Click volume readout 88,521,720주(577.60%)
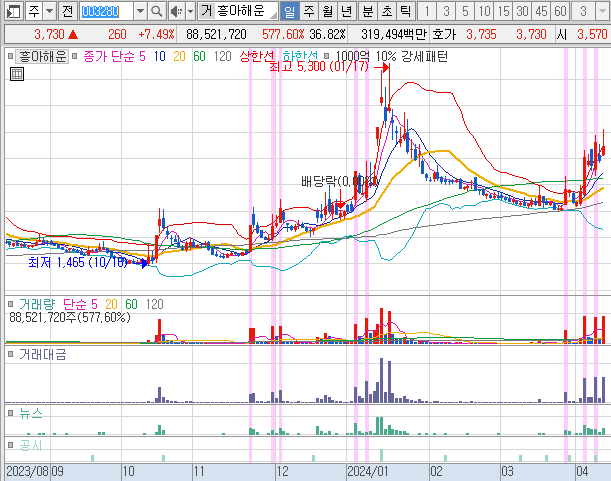611x481 pixels. pos(70,317)
